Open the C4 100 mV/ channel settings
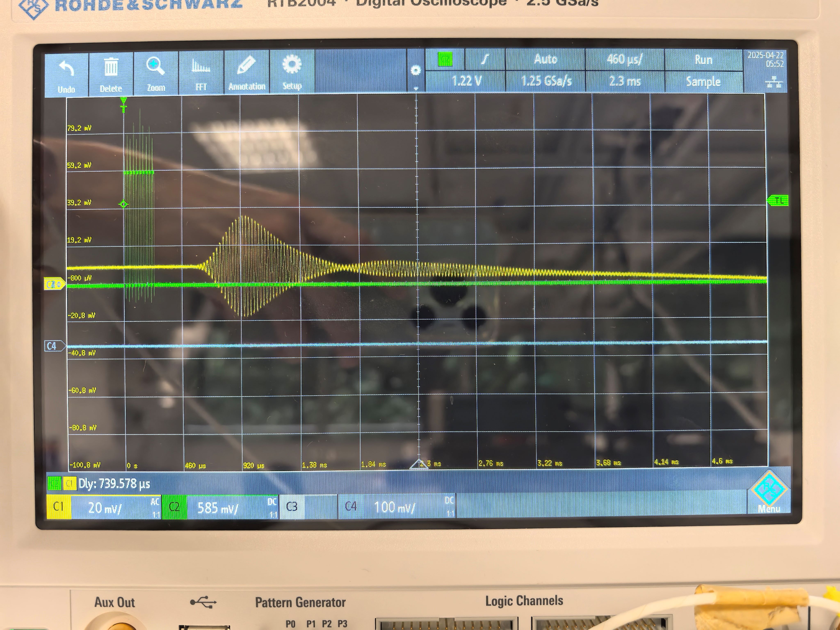Screen dimensions: 840x630 click(395, 507)
